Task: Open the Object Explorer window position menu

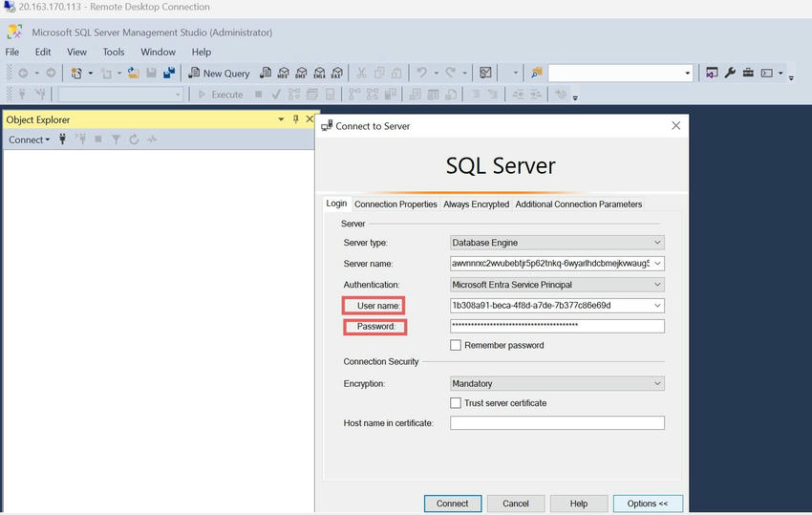Action: tap(281, 119)
